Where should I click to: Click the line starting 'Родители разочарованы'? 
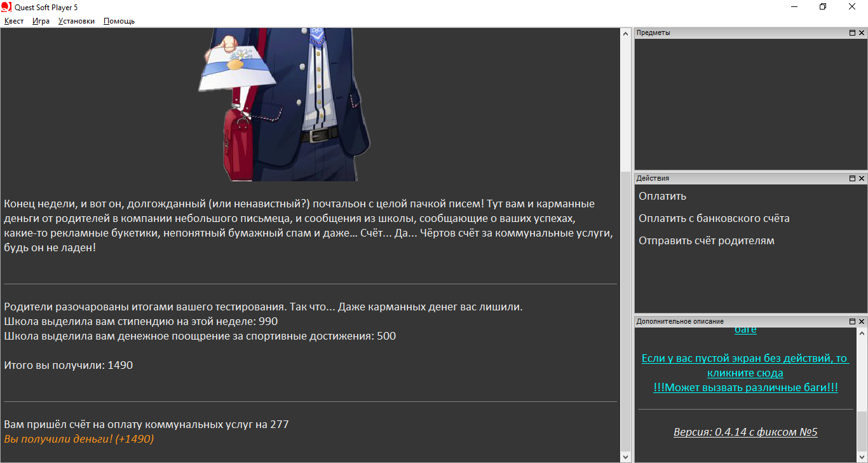tap(263, 307)
